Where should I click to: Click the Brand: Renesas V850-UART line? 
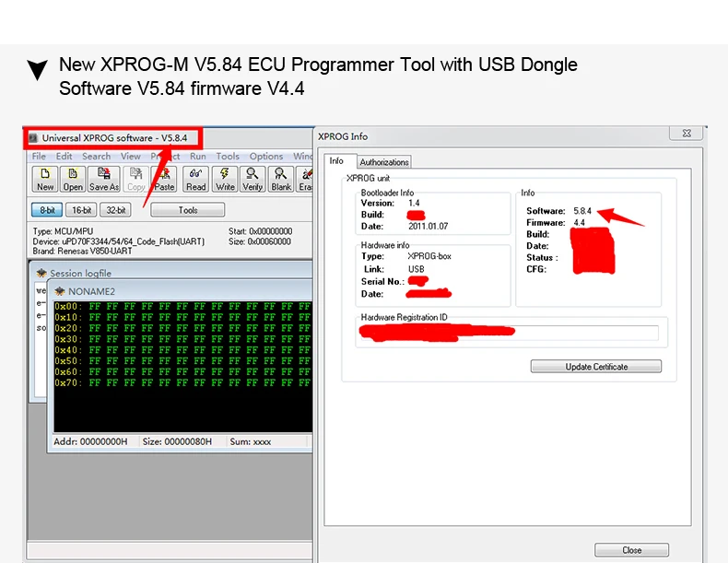tap(82, 252)
